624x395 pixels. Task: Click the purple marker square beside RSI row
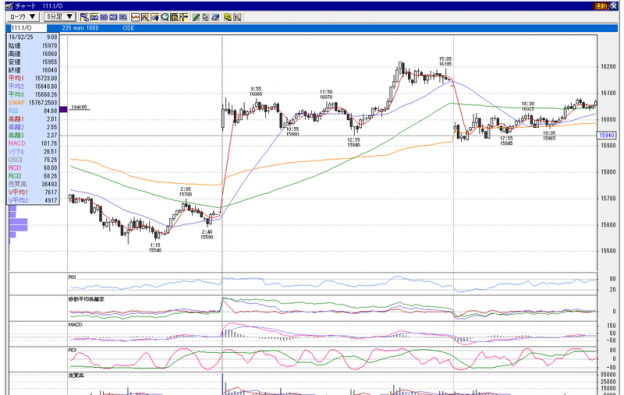[63, 109]
